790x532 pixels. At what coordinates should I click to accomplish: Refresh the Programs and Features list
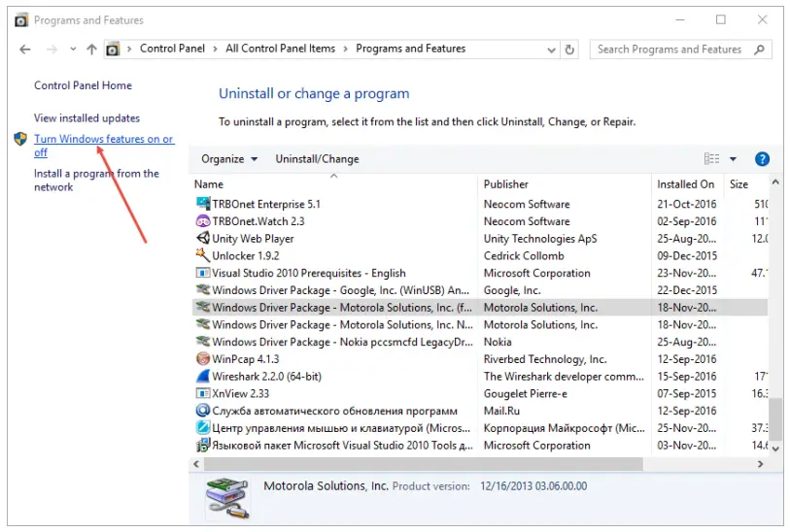[569, 50]
